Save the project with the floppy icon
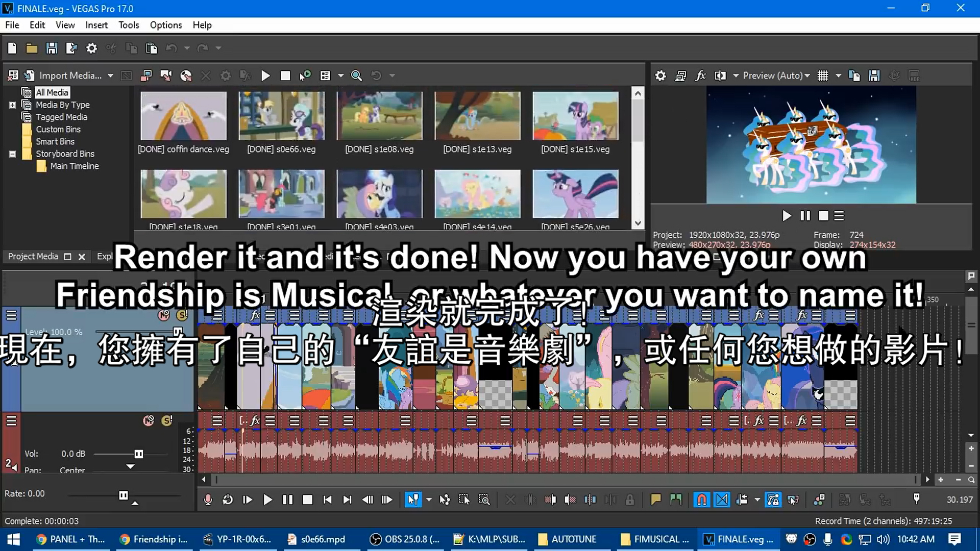 tap(52, 48)
